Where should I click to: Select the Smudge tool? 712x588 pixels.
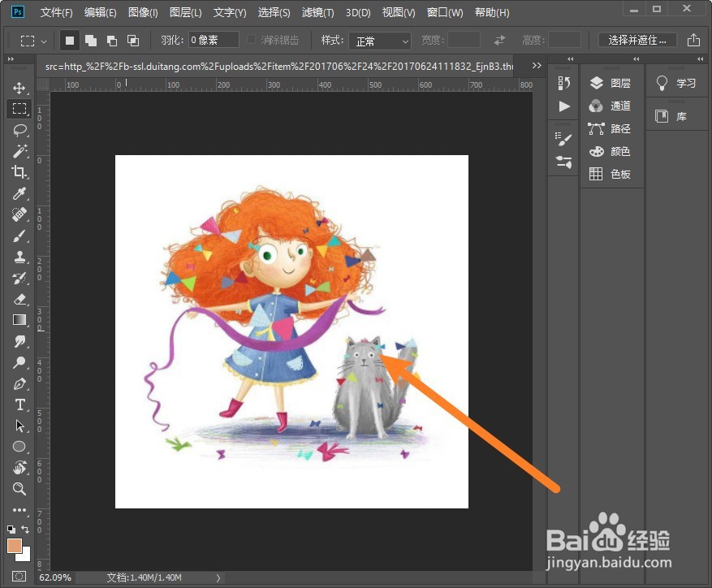[19, 341]
